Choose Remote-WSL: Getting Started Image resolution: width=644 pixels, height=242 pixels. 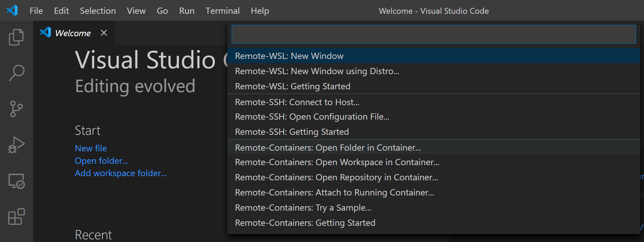click(433, 86)
